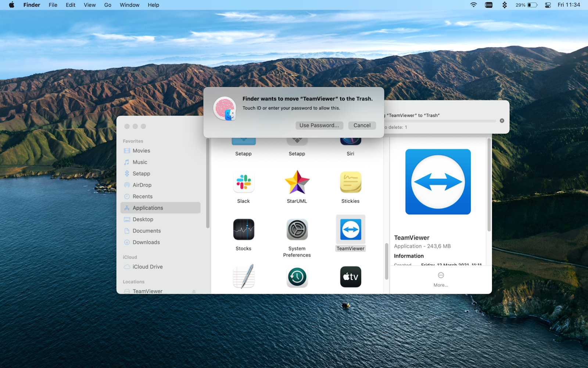Open the Finder menu
The width and height of the screenshot is (588, 368).
32,5
